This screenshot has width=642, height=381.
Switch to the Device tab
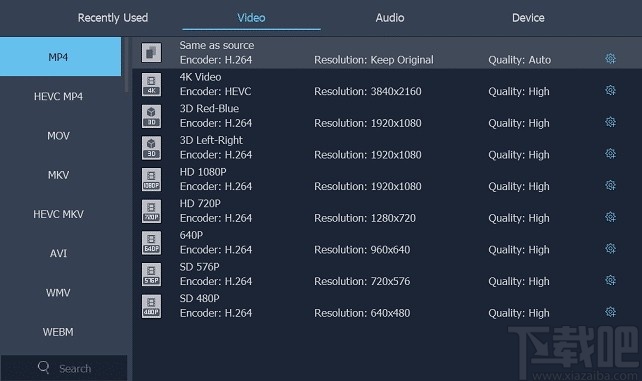tap(528, 18)
